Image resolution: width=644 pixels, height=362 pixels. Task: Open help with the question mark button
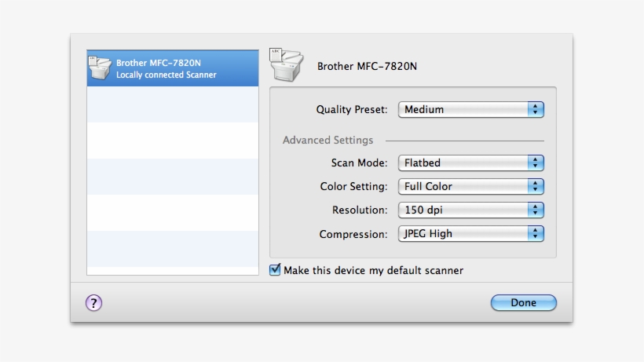pos(93,303)
